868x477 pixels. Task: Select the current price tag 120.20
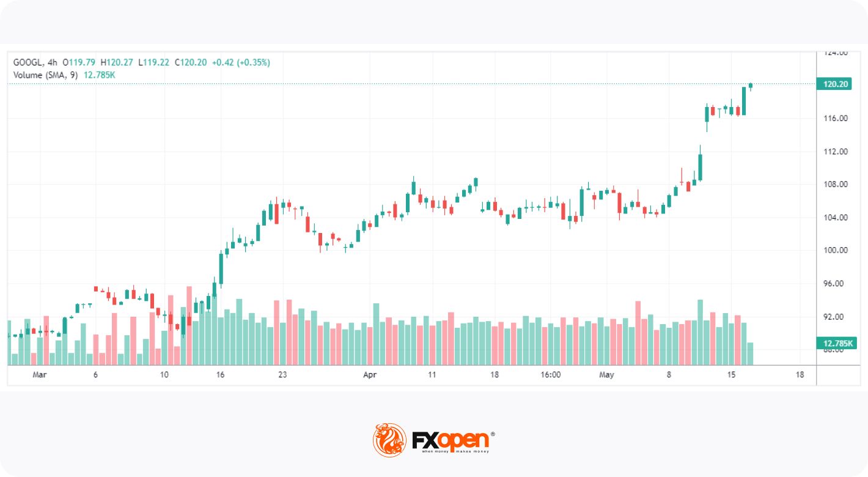click(835, 84)
